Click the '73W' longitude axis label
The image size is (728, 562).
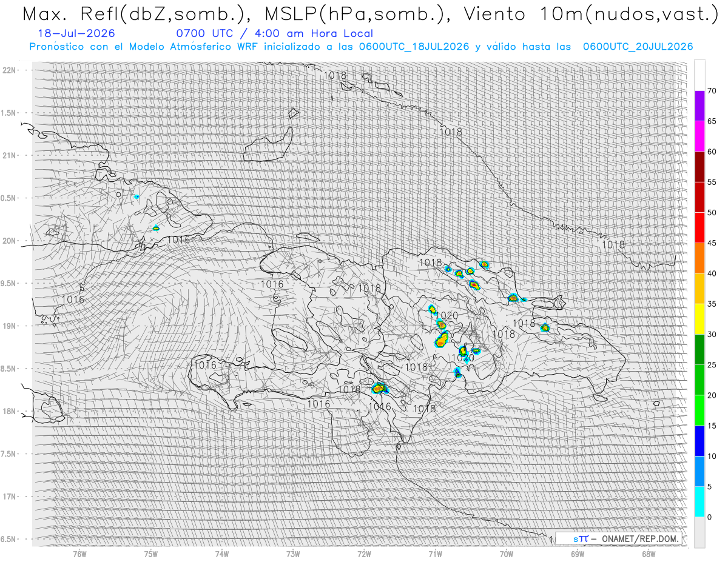coord(293,554)
